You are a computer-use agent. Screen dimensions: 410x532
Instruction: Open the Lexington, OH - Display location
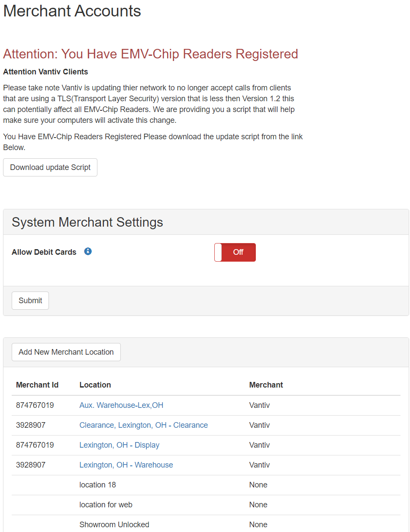pyautogui.click(x=119, y=445)
